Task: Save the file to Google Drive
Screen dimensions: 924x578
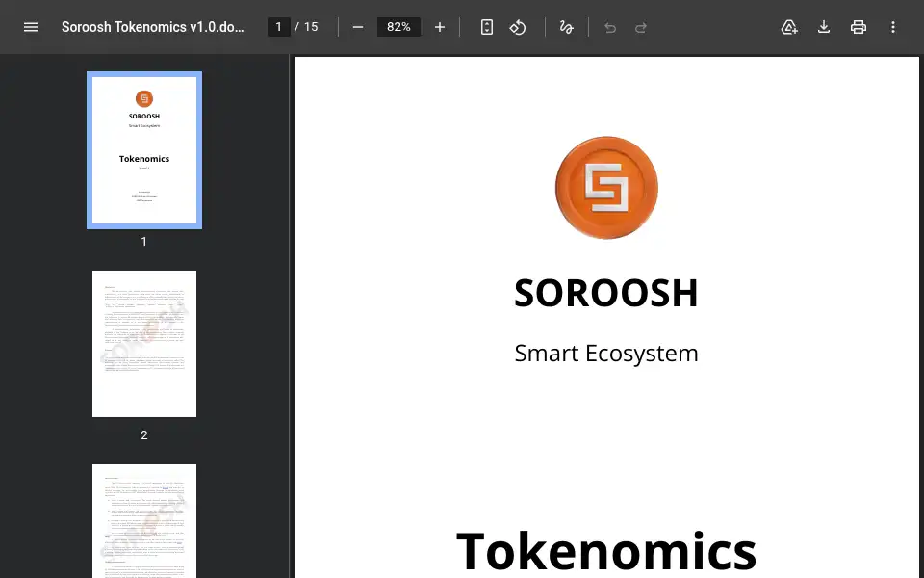Action: click(789, 27)
